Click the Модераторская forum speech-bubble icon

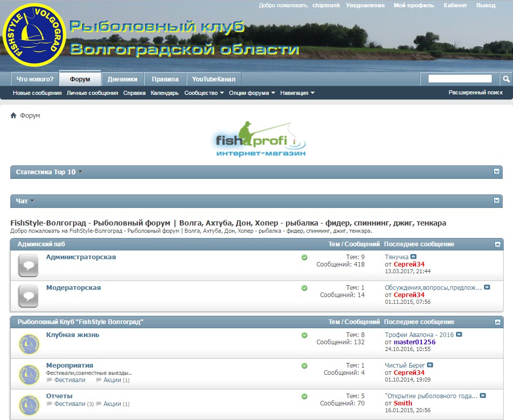pyautogui.click(x=28, y=296)
